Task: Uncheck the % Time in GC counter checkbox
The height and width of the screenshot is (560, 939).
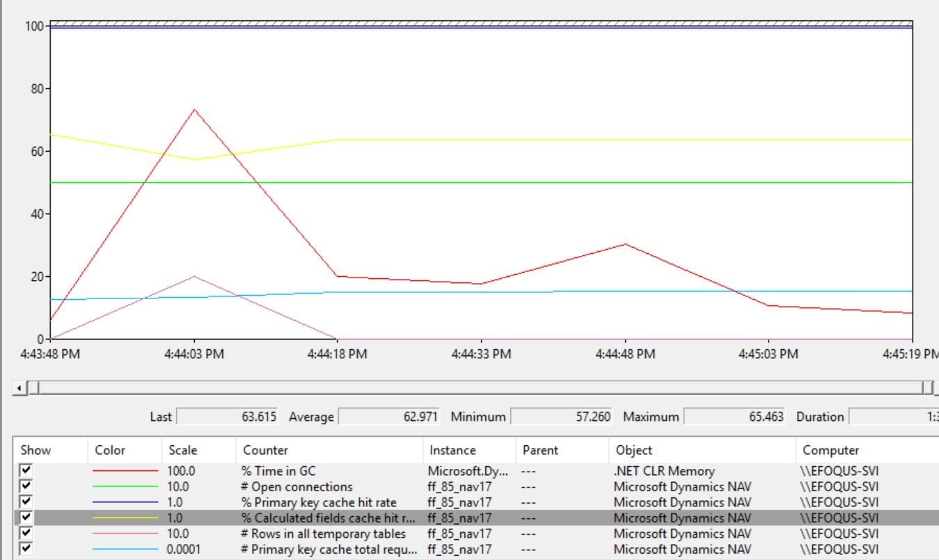Action: (26, 471)
